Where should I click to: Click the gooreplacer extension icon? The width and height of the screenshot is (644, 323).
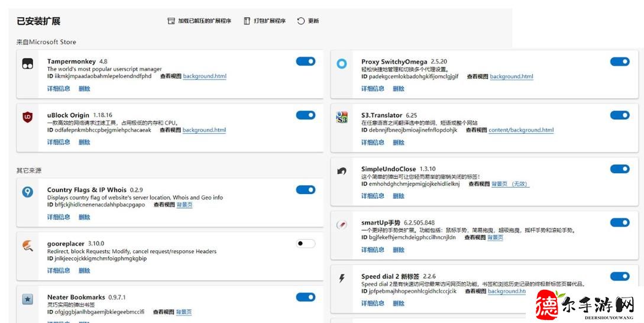coord(28,246)
